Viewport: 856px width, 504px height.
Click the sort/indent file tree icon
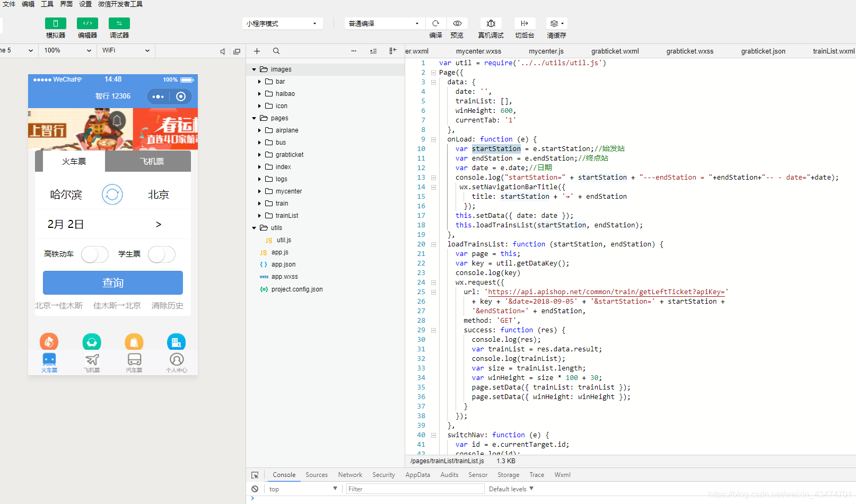373,51
